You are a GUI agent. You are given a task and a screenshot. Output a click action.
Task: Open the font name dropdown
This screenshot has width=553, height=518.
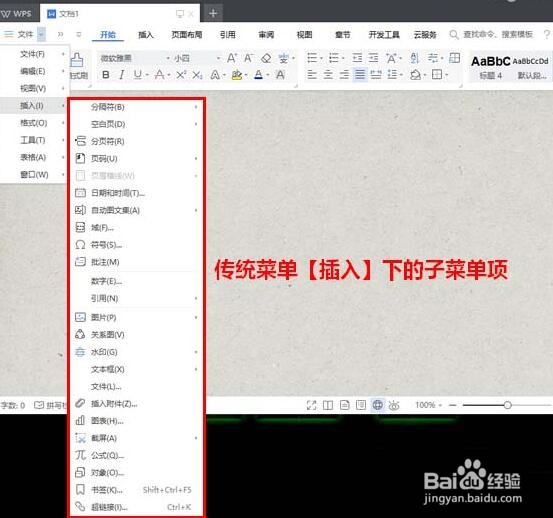point(168,58)
